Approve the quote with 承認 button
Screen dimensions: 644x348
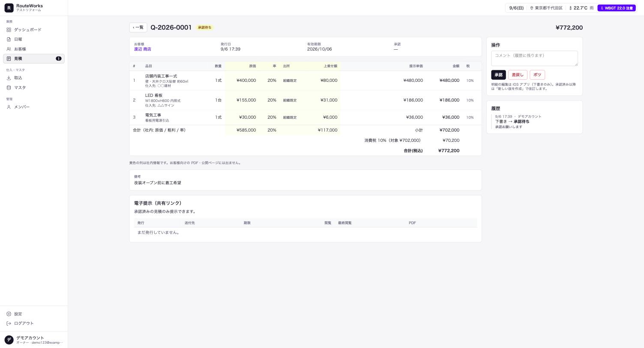tap(498, 75)
